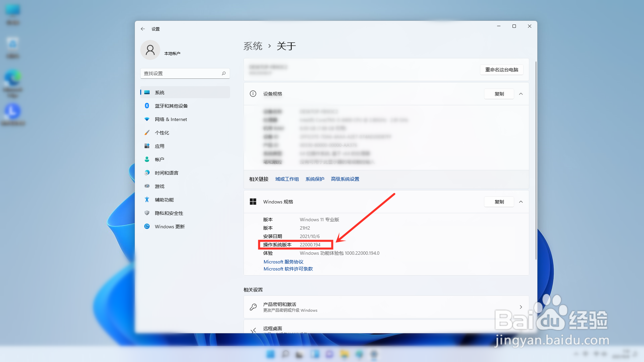Open 应用 settings
This screenshot has width=644, height=362.
click(x=185, y=146)
